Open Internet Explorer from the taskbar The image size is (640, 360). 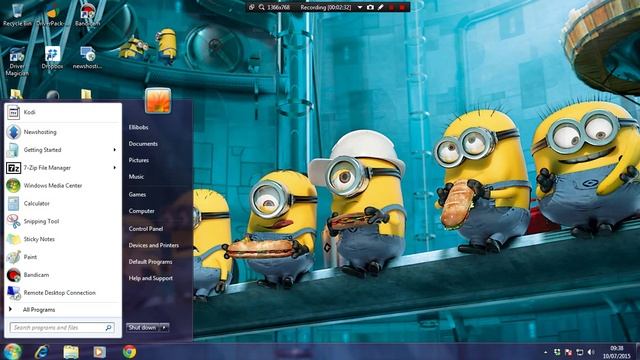pyautogui.click(x=42, y=352)
